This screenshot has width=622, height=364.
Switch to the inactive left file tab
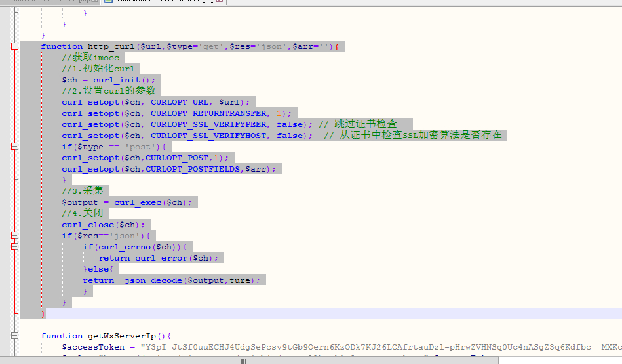46,1
